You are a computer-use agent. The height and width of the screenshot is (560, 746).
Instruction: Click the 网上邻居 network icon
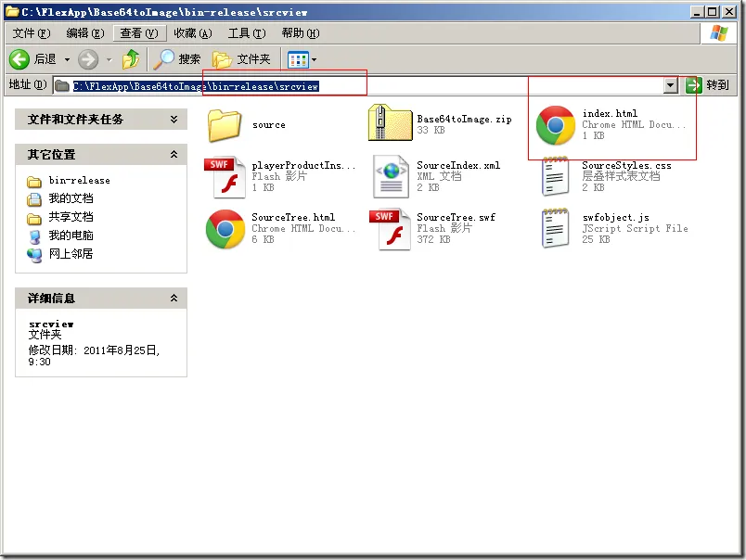34,255
